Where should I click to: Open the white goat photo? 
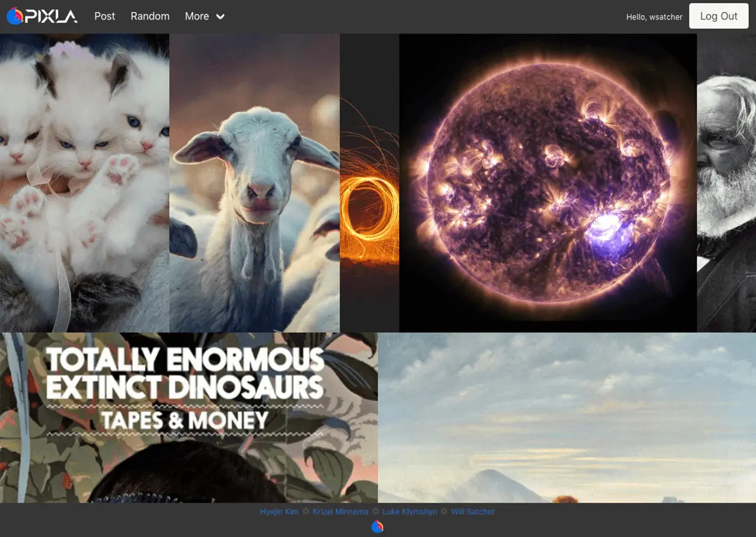click(255, 183)
